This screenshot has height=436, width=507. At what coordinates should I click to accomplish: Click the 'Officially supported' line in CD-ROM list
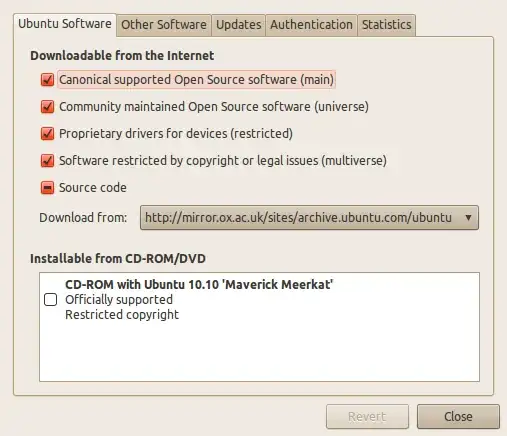(119, 299)
